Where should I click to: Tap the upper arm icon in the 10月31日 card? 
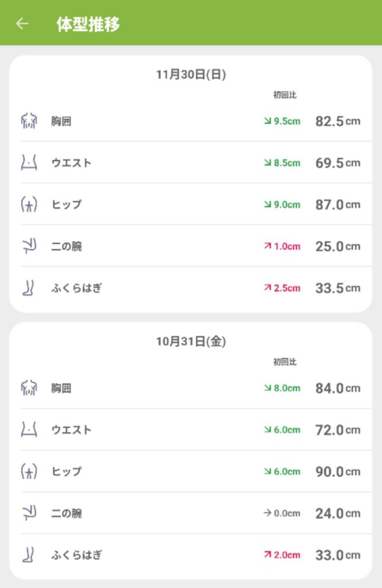(29, 513)
